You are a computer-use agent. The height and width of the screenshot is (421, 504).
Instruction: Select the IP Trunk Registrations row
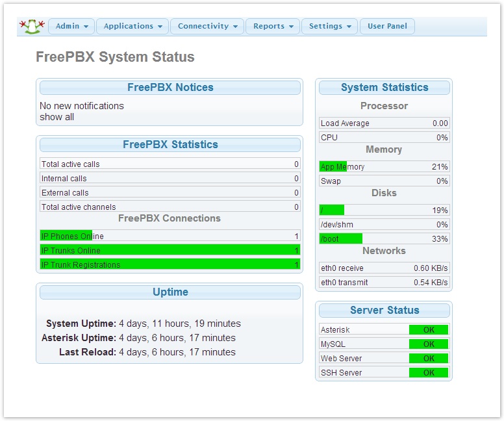click(170, 265)
